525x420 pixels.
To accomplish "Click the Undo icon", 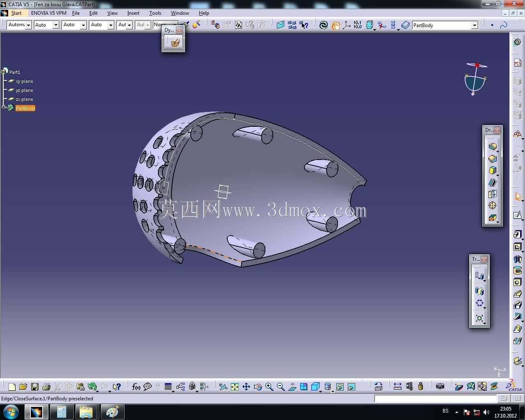I will 92,386.
